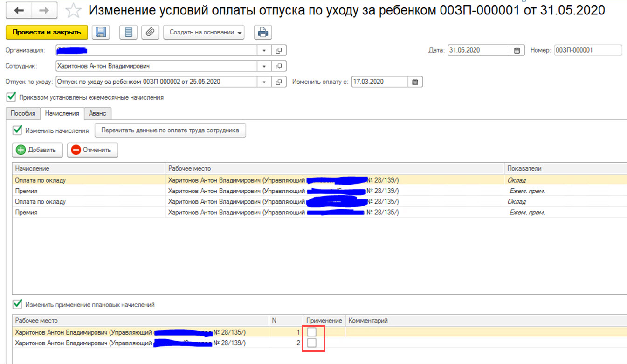Screen dimensions: 627x364
Task: Expand the Сотрудник dropdown list
Action: pyautogui.click(x=264, y=66)
